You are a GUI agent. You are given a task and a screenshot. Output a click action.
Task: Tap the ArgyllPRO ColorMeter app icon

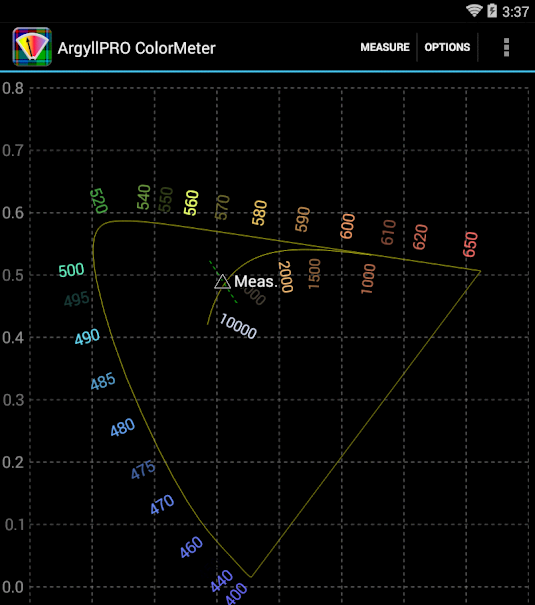pyautogui.click(x=32, y=47)
